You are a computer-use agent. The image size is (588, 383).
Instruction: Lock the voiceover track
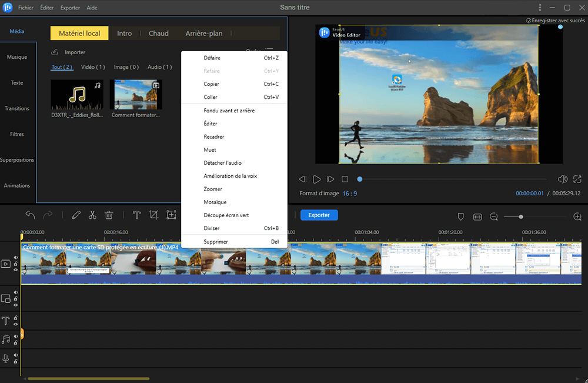16,362
